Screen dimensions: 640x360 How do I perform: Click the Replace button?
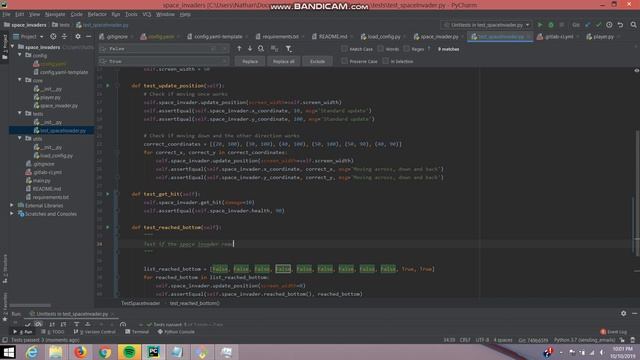pyautogui.click(x=250, y=61)
